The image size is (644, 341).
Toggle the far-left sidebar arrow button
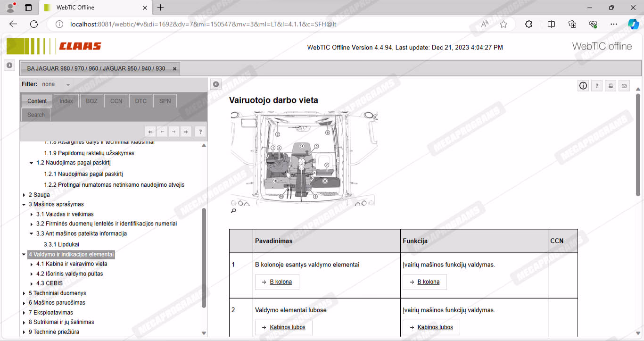pyautogui.click(x=9, y=66)
